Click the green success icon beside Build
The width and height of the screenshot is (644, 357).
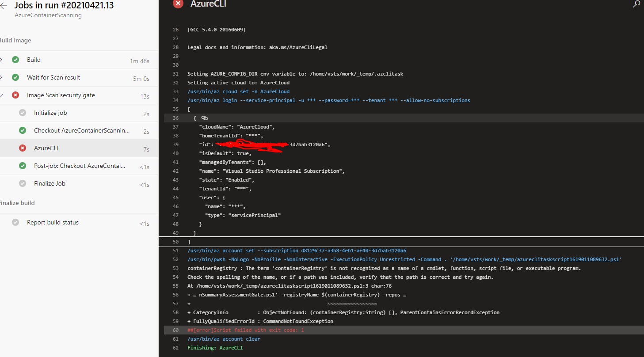pyautogui.click(x=15, y=60)
